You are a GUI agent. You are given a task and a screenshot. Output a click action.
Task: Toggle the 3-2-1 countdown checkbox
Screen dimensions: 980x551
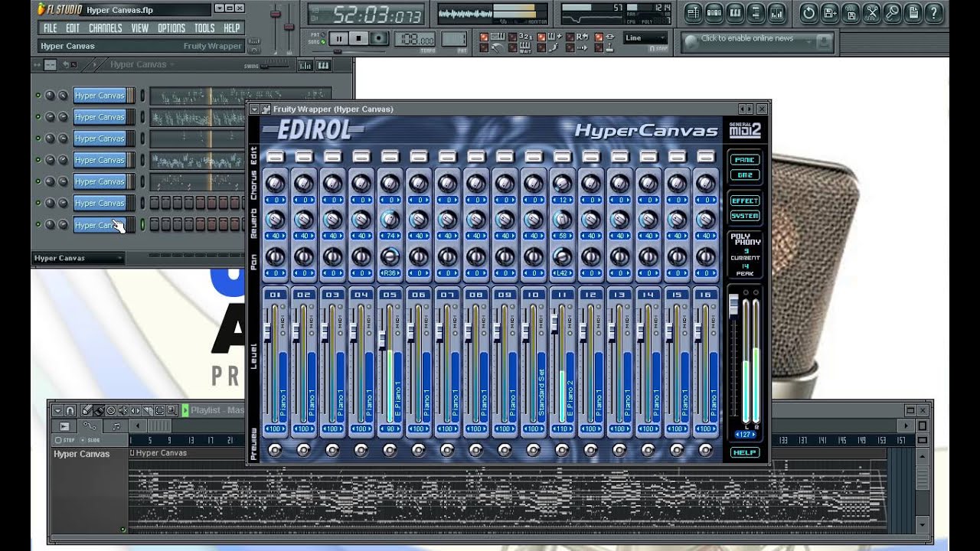[513, 37]
